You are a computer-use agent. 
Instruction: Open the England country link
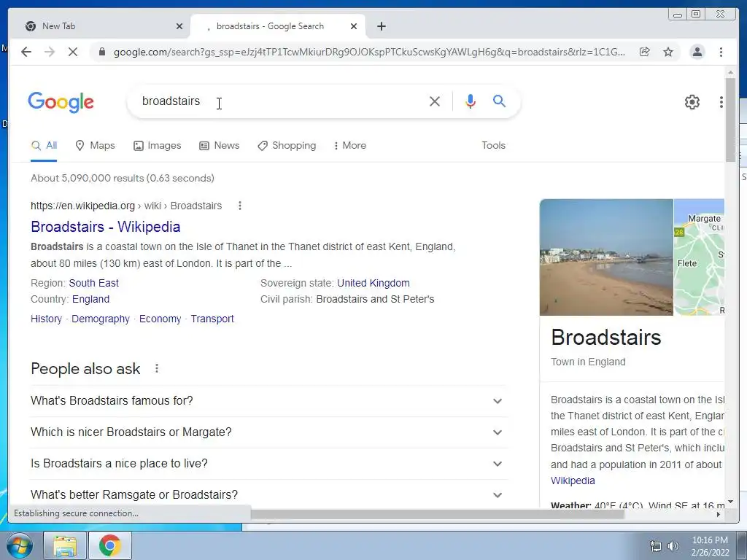tap(90, 299)
